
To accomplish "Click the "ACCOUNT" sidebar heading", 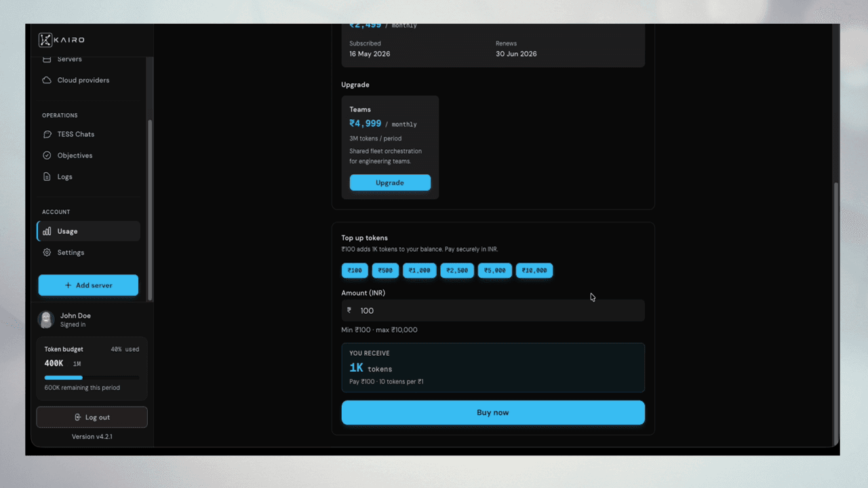I will pos(56,212).
